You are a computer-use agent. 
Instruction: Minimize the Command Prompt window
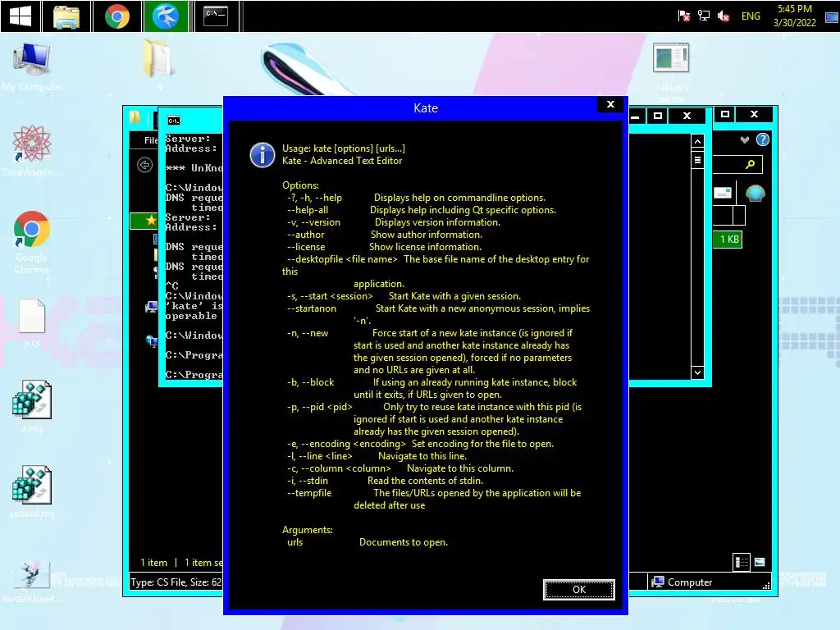[635, 116]
